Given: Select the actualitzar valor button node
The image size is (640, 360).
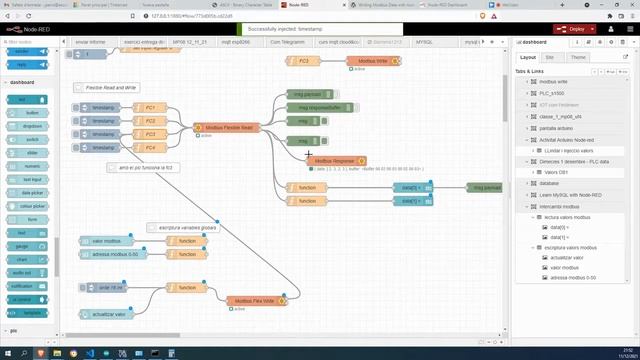Looking at the screenshot, I should pos(106,314).
